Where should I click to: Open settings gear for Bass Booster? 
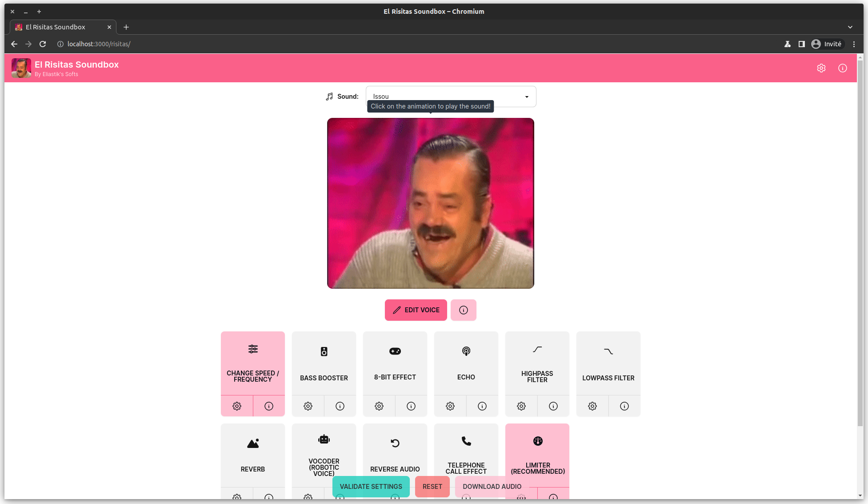tap(308, 406)
